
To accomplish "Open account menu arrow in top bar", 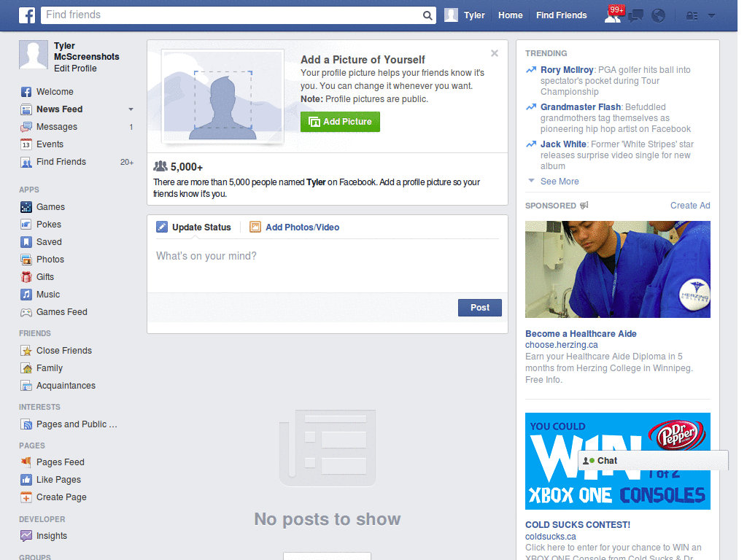I will (x=711, y=16).
